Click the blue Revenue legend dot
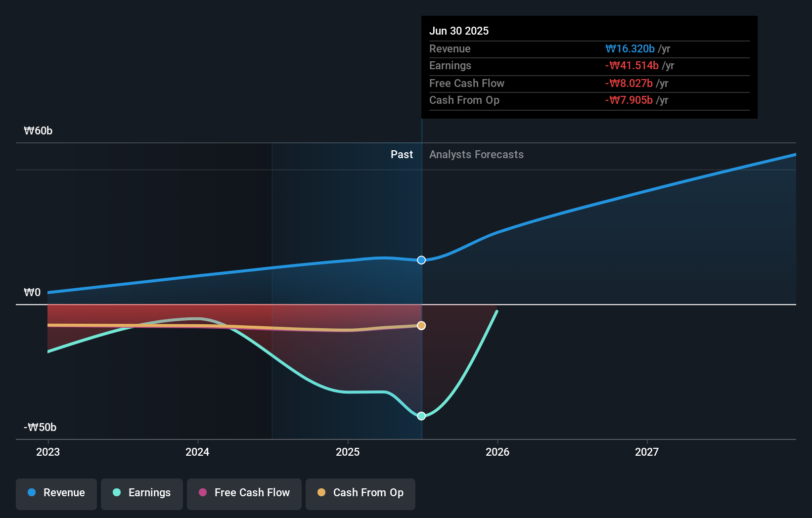Viewport: 812px width, 518px height. coord(31,492)
